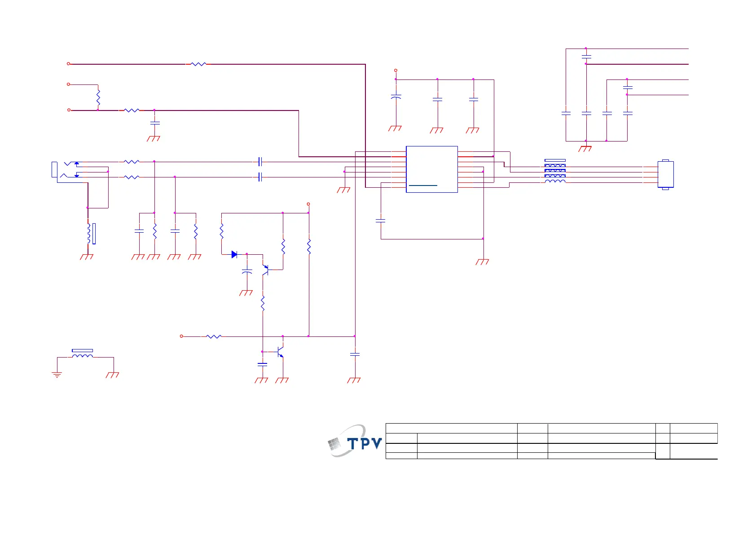Select the inductor between the two grounds
This screenshot has width=756, height=535.
pos(83,354)
